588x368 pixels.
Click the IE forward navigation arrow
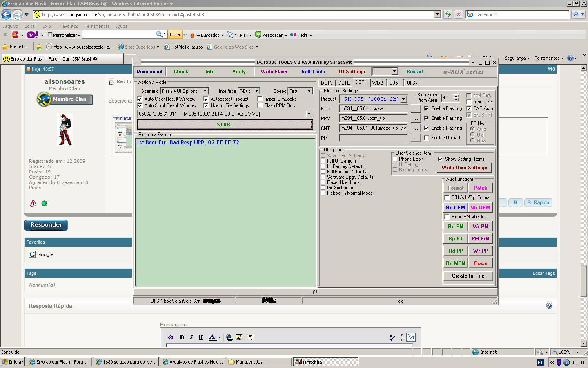tap(18, 14)
